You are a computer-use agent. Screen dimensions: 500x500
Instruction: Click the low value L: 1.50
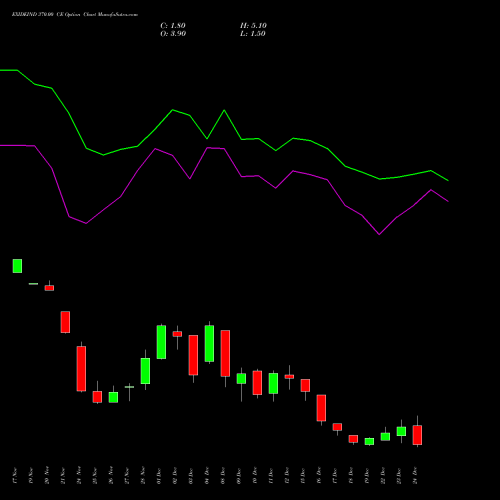point(253,34)
